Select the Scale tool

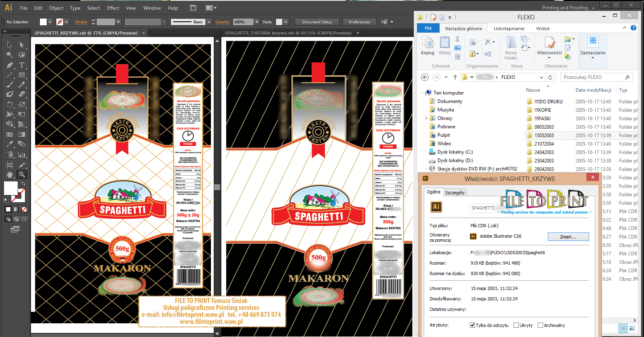pyautogui.click(x=22, y=105)
